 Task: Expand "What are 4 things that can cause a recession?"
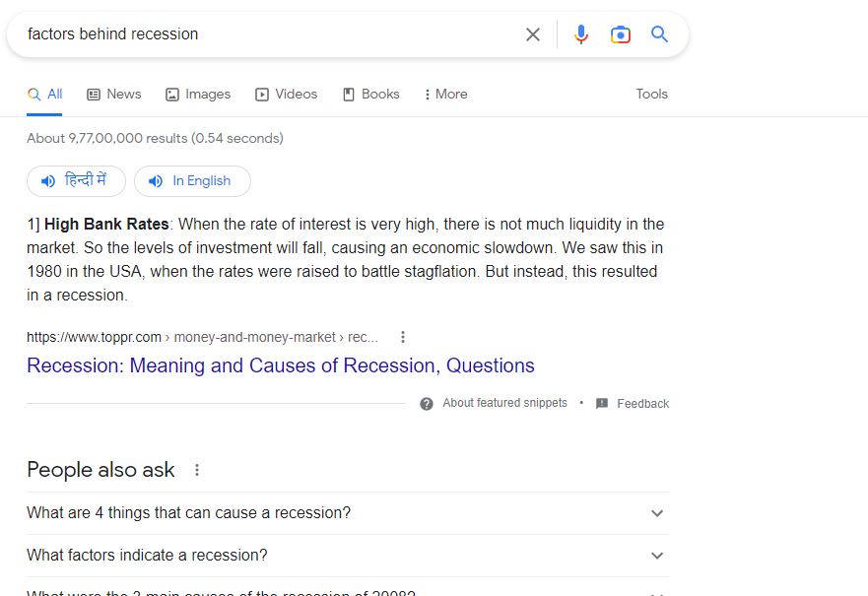pyautogui.click(x=657, y=513)
